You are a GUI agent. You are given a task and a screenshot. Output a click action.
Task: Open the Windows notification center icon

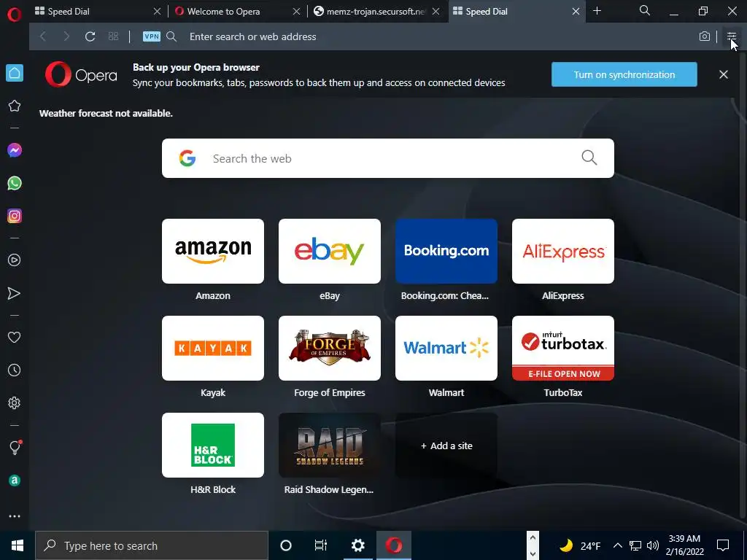(723, 545)
